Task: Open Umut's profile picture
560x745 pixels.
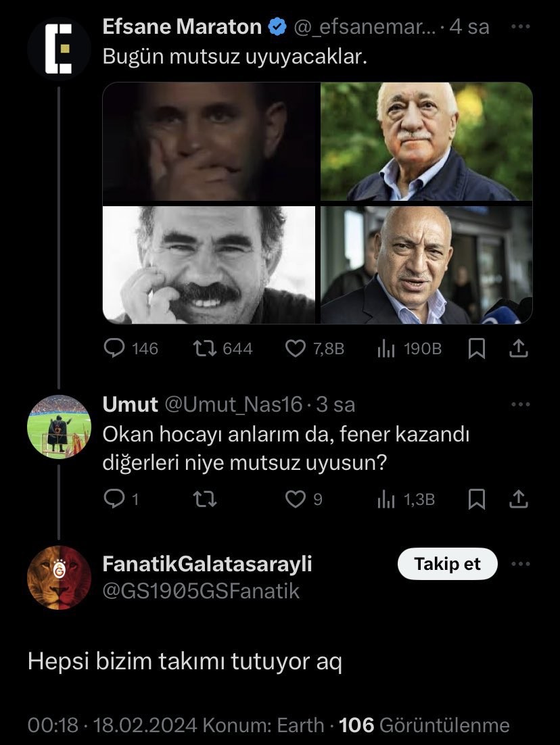Action: click(x=60, y=427)
